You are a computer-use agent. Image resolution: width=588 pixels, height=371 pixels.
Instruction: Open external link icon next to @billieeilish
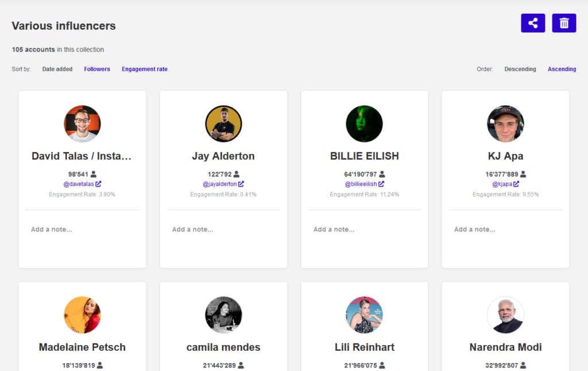pos(381,184)
